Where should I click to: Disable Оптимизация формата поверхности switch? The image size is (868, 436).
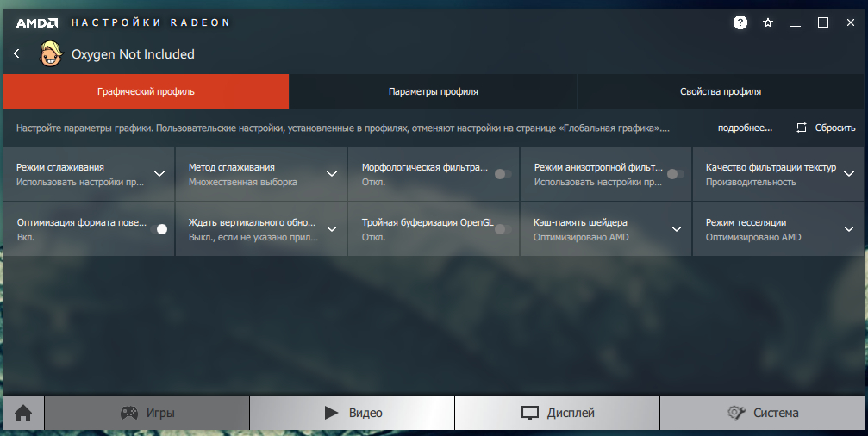[159, 229]
